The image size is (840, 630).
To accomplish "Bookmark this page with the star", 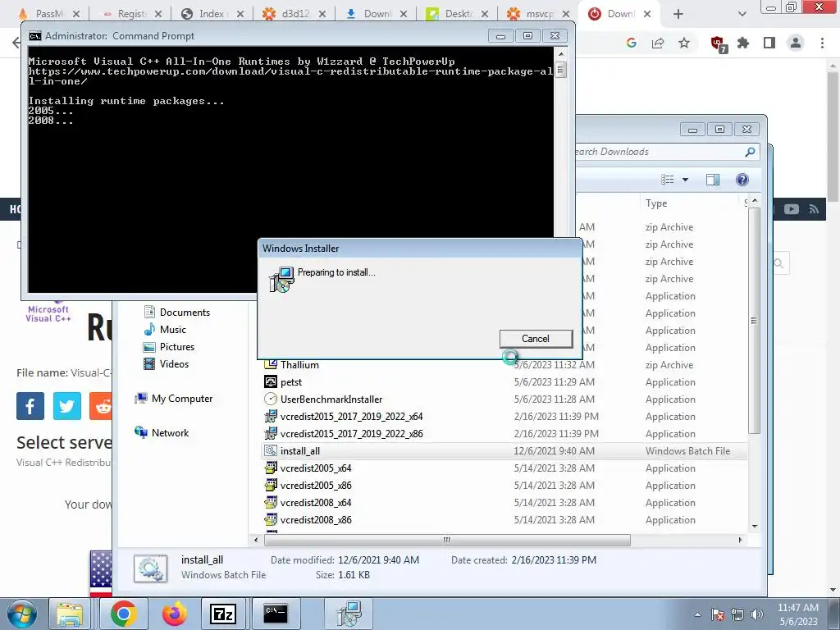I will pyautogui.click(x=684, y=43).
